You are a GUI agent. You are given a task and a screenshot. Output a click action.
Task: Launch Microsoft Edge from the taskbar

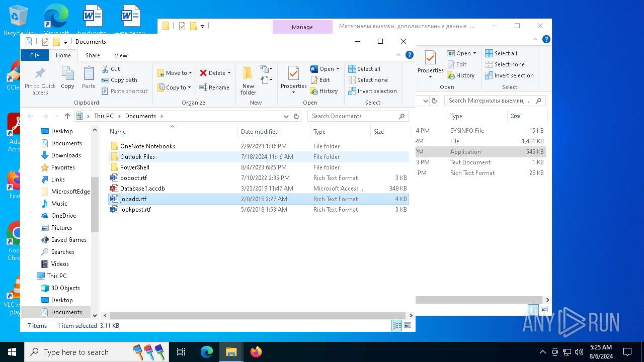click(207, 352)
